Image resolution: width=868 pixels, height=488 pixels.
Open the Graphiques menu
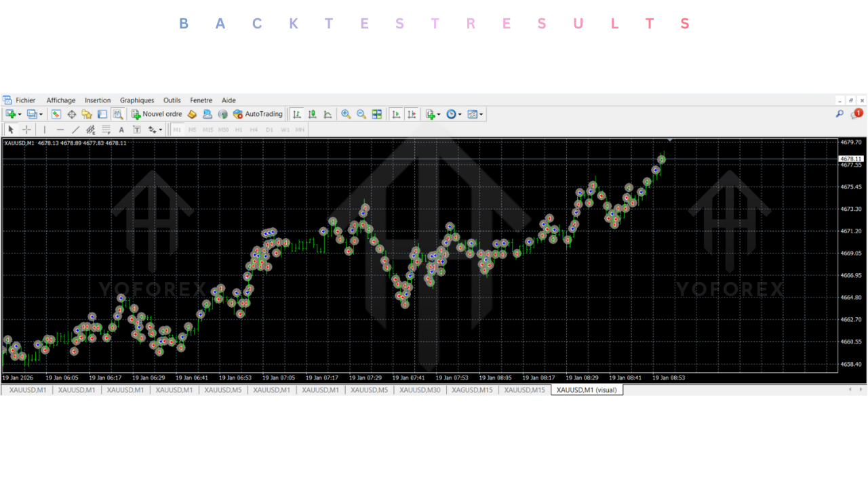pos(137,100)
